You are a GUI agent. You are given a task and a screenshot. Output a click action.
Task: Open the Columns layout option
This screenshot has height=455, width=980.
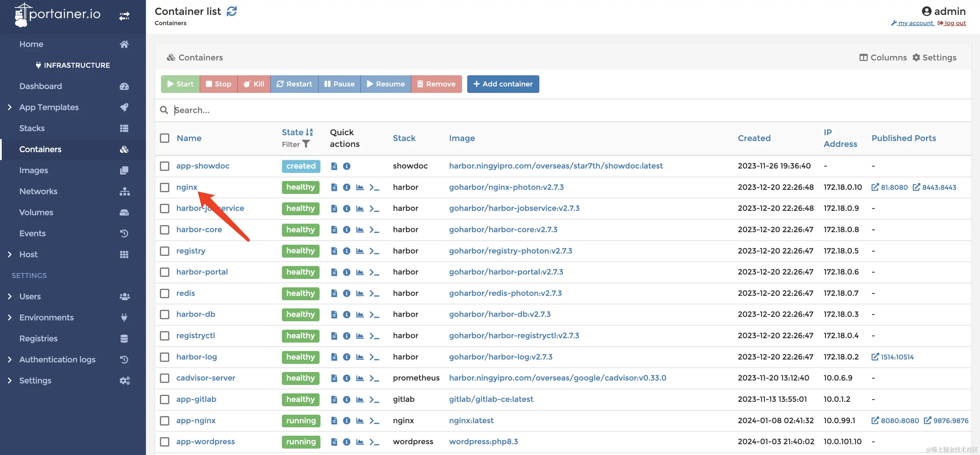[882, 57]
